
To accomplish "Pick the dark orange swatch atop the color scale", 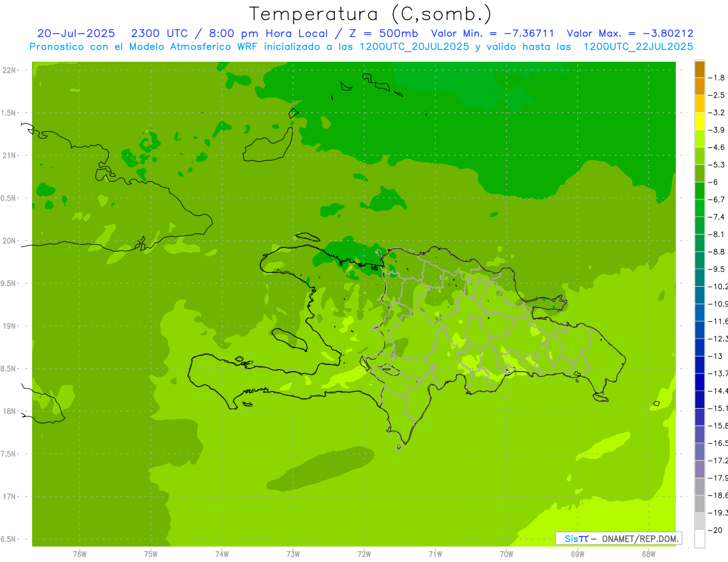I will (x=699, y=69).
